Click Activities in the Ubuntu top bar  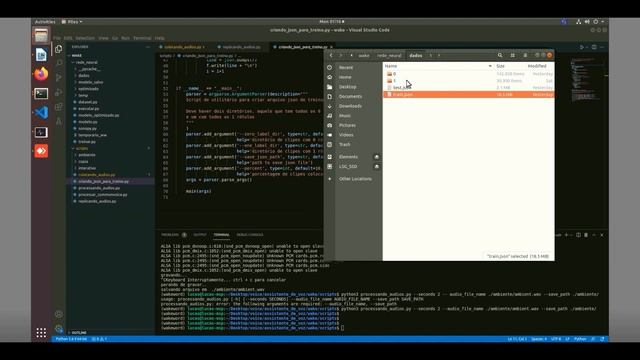[x=45, y=22]
